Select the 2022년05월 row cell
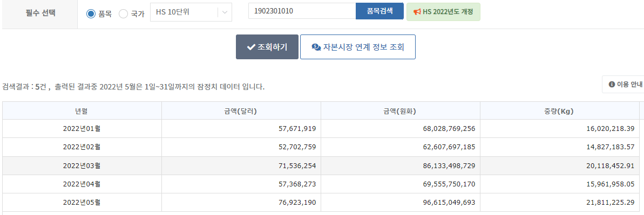Image resolution: width=644 pixels, height=215 pixels. (x=82, y=203)
